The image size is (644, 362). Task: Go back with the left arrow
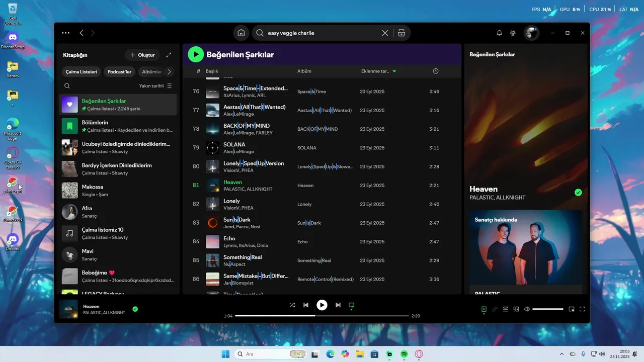pos(82,33)
